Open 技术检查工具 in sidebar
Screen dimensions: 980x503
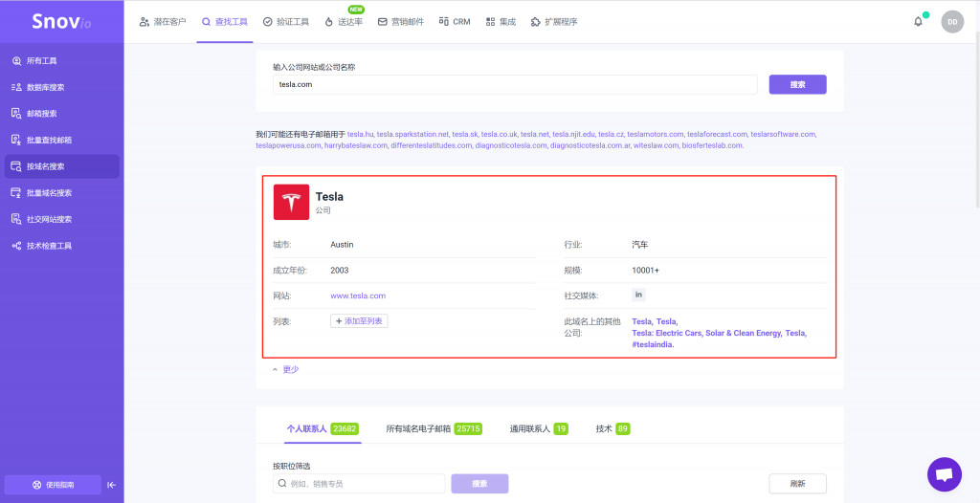click(62, 246)
